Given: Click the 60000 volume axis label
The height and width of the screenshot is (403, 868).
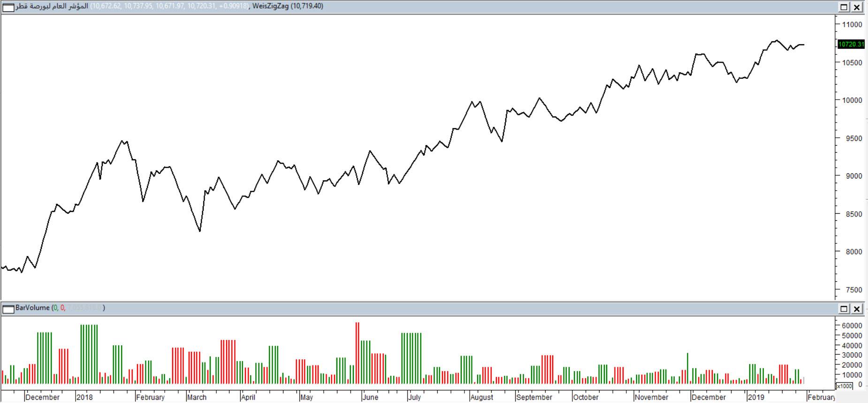Looking at the screenshot, I should click(853, 325).
